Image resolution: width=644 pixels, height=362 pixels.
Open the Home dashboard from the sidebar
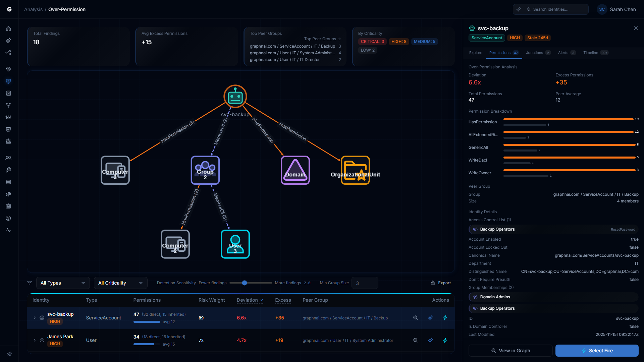coord(8,28)
